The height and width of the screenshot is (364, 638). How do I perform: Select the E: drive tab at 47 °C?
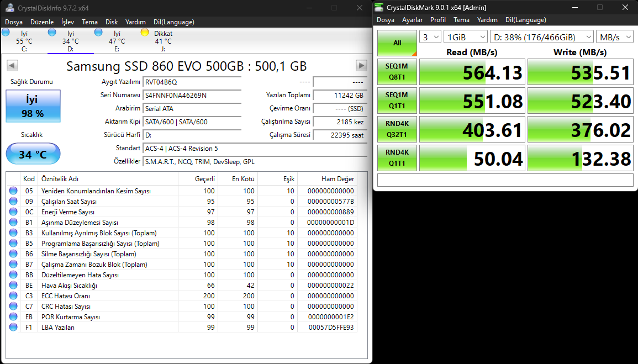(117, 41)
